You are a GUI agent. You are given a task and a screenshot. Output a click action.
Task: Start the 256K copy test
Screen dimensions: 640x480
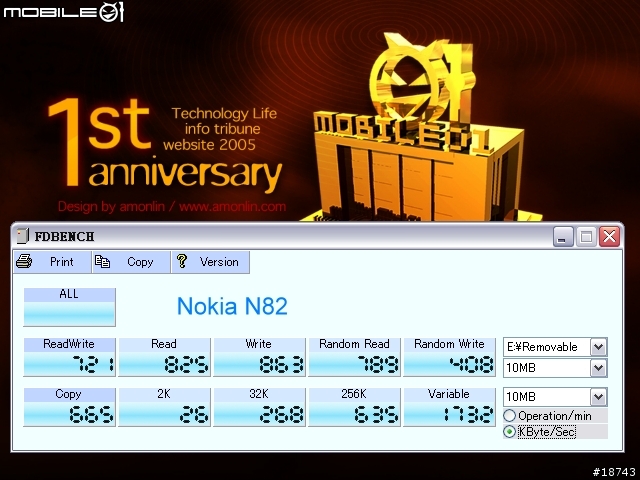click(354, 407)
